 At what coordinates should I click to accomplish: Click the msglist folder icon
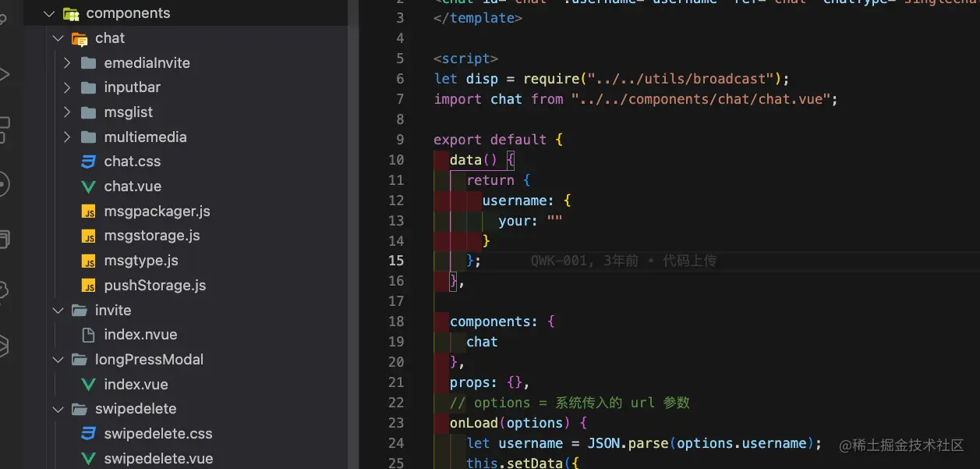(x=89, y=112)
